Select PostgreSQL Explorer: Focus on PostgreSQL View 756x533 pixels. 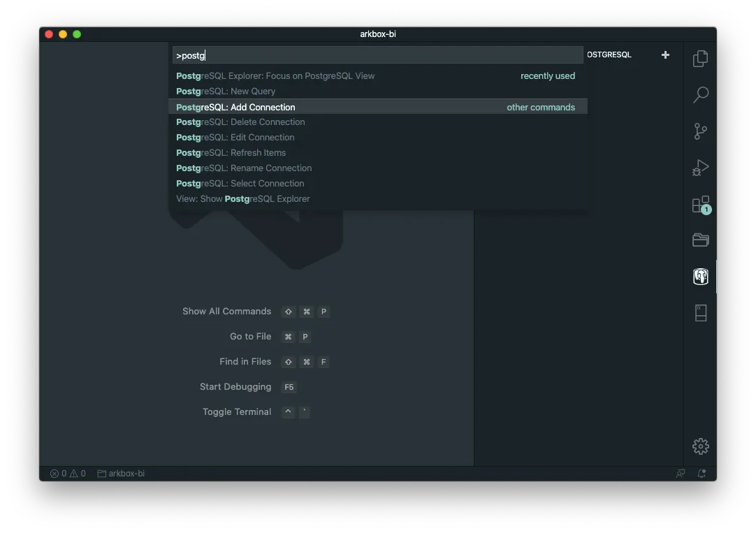377,75
